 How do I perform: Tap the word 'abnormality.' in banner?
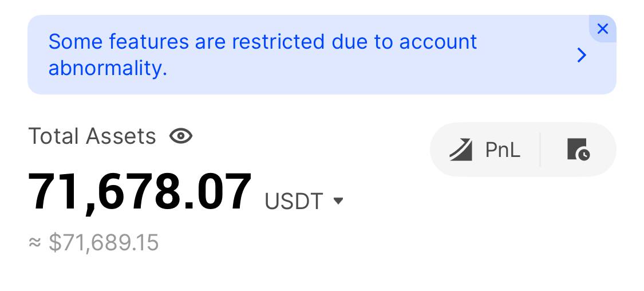coord(108,68)
